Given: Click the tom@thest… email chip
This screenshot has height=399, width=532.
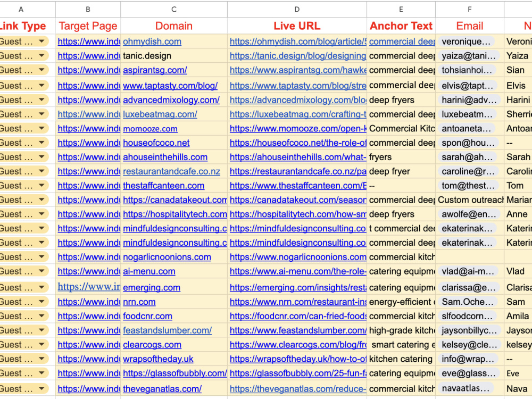Looking at the screenshot, I should click(x=468, y=186).
